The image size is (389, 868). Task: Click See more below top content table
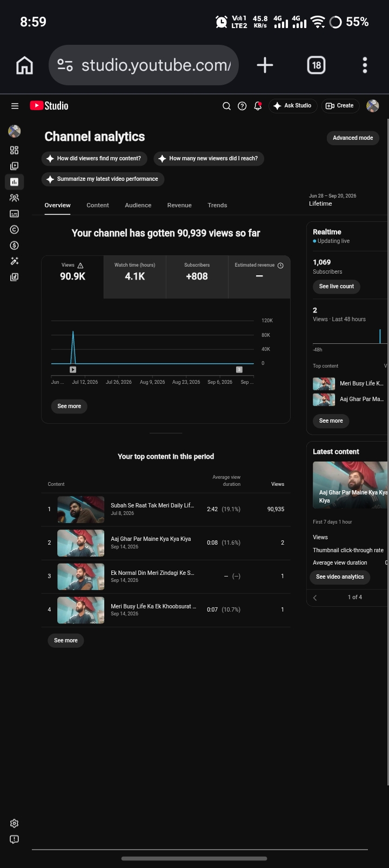pyautogui.click(x=66, y=640)
